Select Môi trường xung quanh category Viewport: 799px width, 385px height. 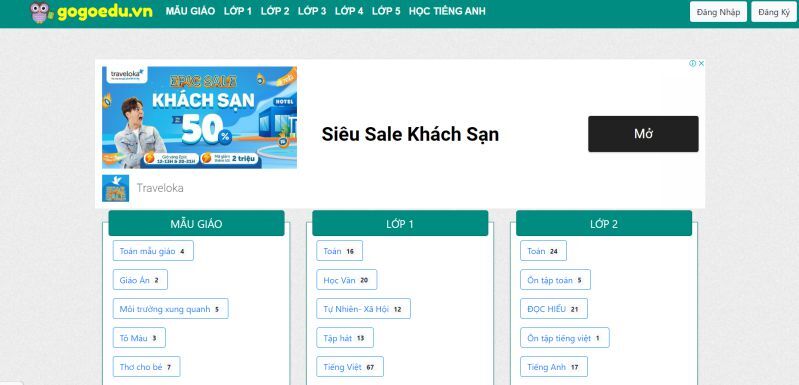170,309
